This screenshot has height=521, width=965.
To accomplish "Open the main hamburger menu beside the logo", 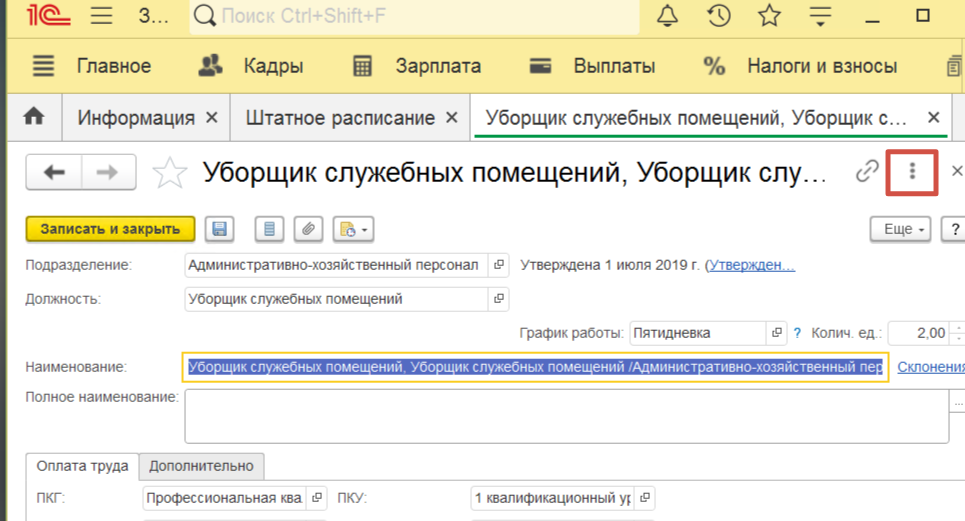I will coord(102,15).
